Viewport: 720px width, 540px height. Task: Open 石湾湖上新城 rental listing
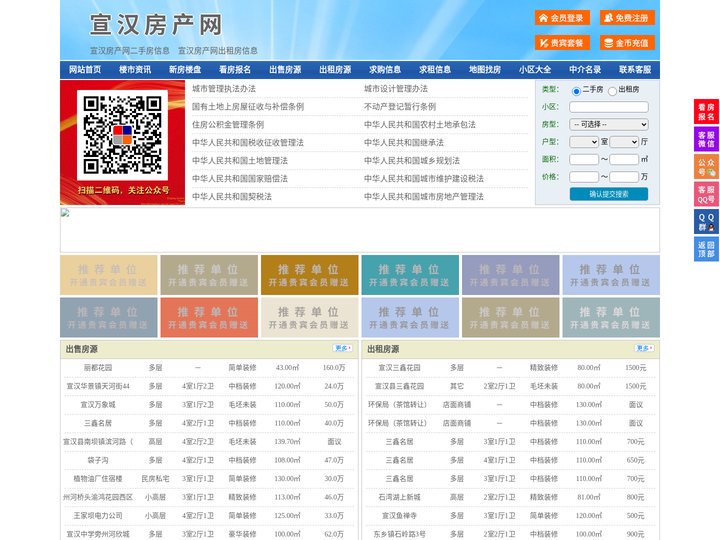tap(399, 497)
